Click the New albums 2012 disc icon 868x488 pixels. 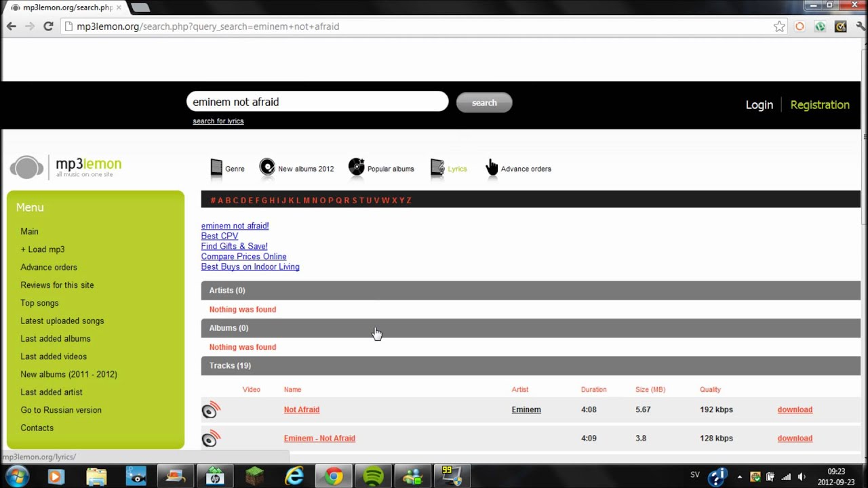[267, 167]
